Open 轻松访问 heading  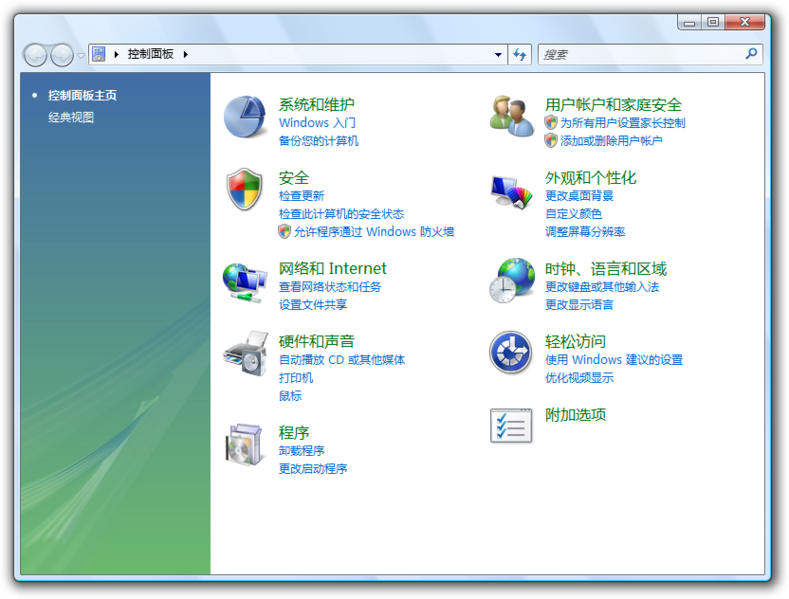point(575,341)
